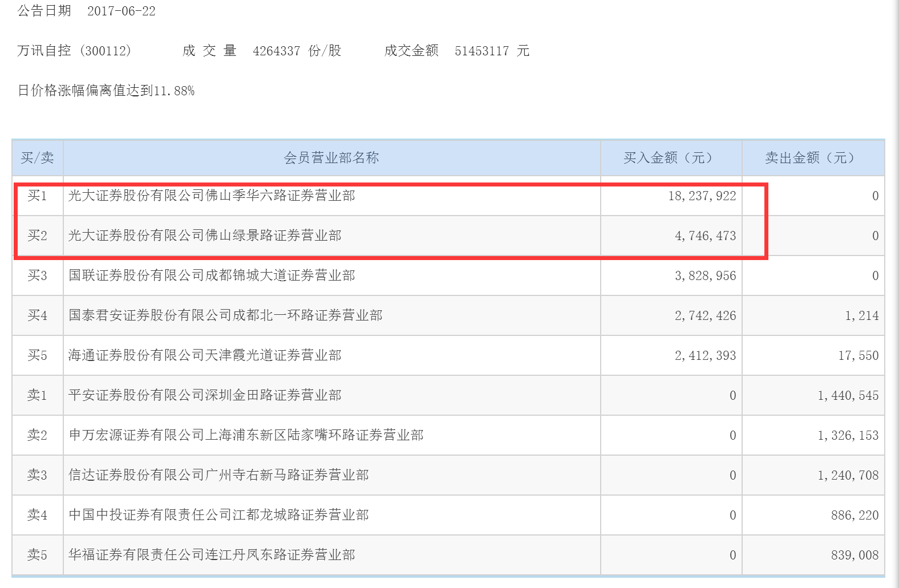Click 光大证券佛山绿景路证券营业部 branch name

pyautogui.click(x=205, y=236)
